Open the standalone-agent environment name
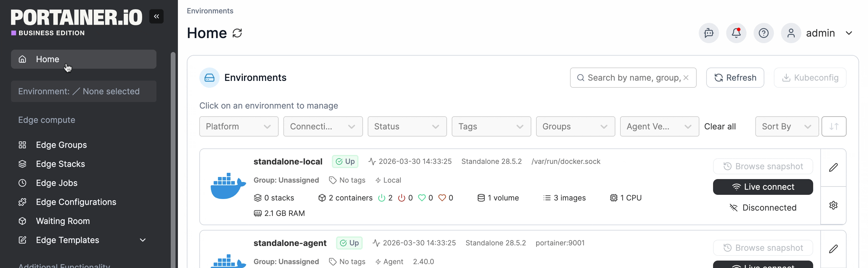This screenshot has height=268, width=868. pos(290,243)
